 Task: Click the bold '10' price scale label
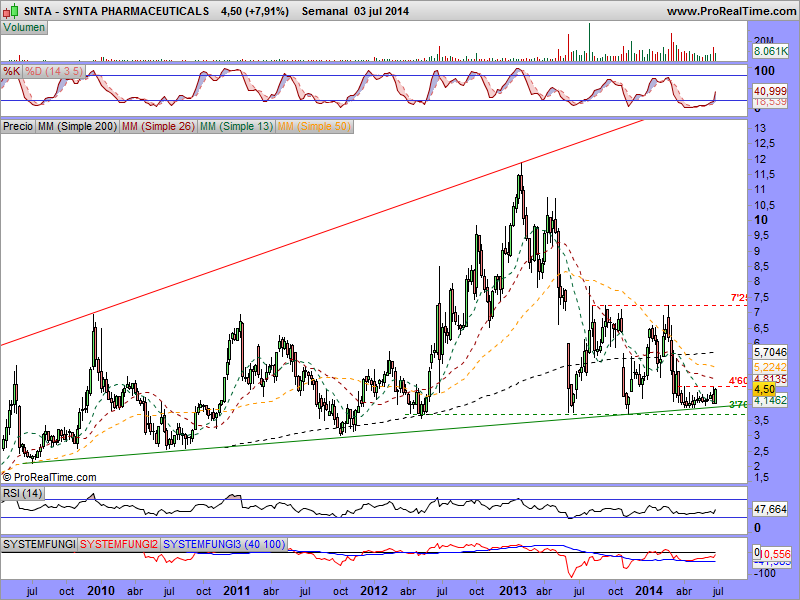click(761, 220)
